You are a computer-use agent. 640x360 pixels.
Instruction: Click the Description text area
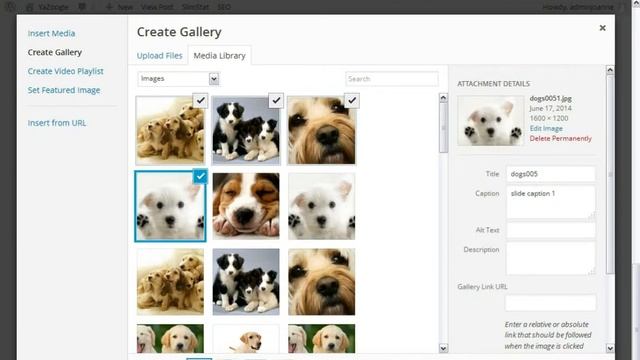tap(551, 258)
